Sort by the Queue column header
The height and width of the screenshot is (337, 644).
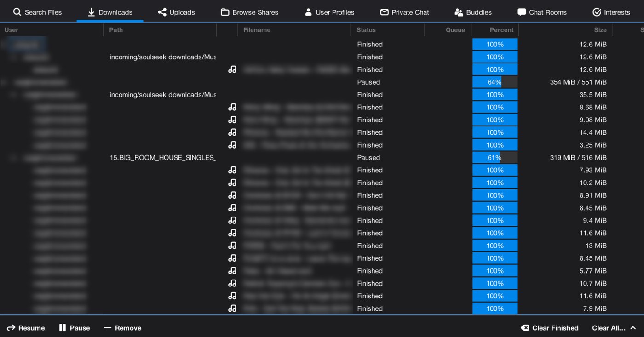coord(455,30)
